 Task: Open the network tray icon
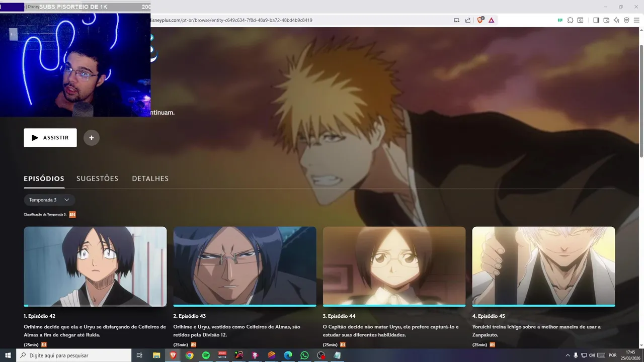(584, 355)
